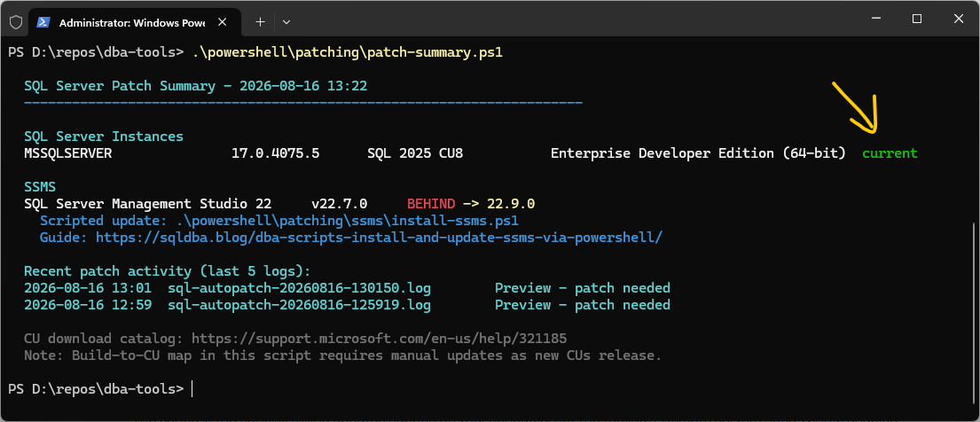Click the 'SQL Server Instances' heading
The width and height of the screenshot is (980, 422).
[x=104, y=137]
